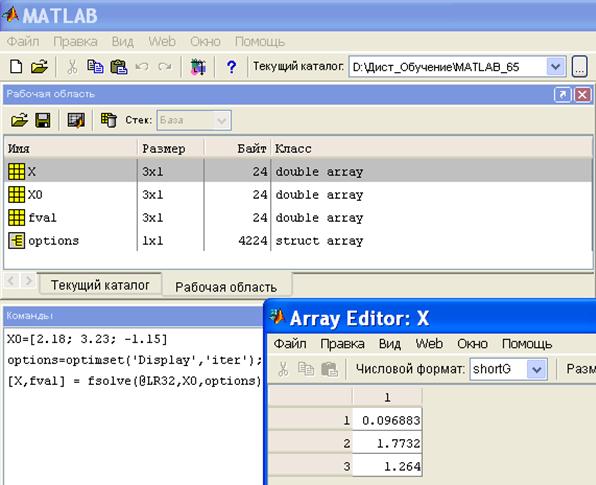Open the Помощь menu in Array Editor
596x485 pixels.
click(527, 344)
